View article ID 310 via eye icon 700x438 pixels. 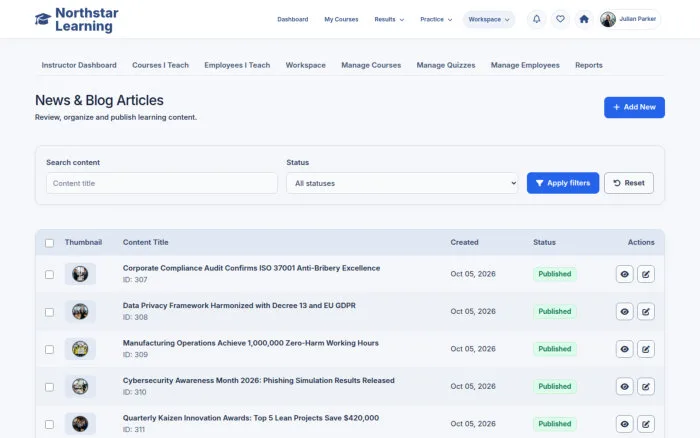(625, 387)
